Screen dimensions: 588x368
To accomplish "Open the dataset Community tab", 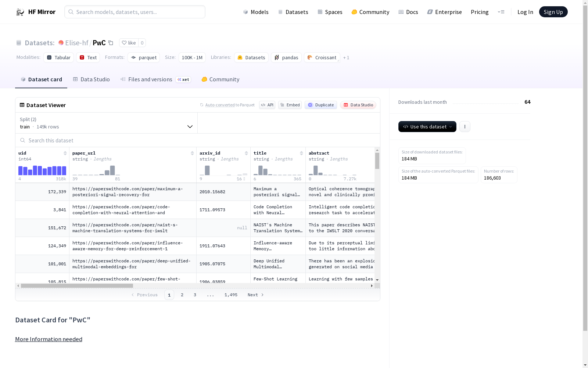I will (220, 79).
